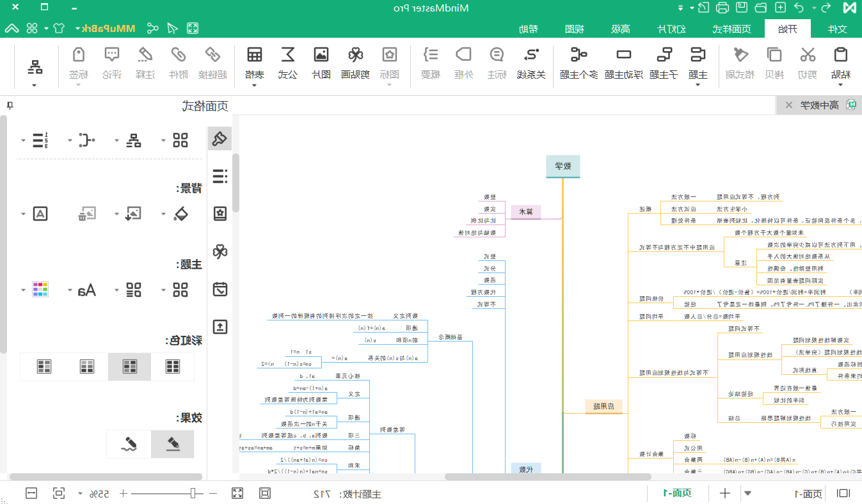This screenshot has height=504, width=862.
Task: Click the Print icon in title bar
Action: point(722,8)
